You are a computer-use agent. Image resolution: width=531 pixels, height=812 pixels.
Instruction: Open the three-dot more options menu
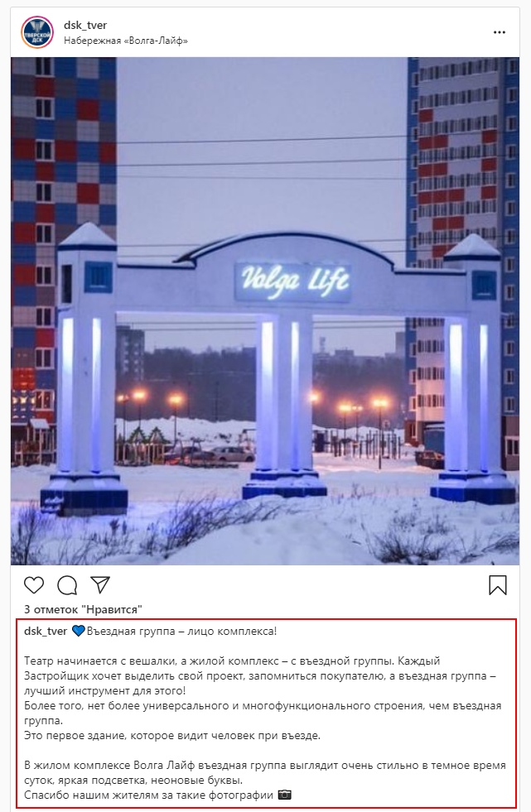click(500, 32)
